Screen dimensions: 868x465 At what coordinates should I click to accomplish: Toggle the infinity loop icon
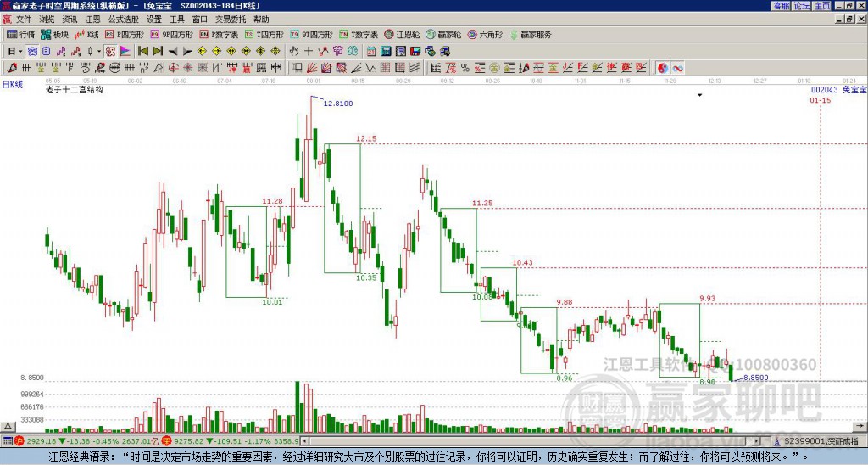pos(677,68)
